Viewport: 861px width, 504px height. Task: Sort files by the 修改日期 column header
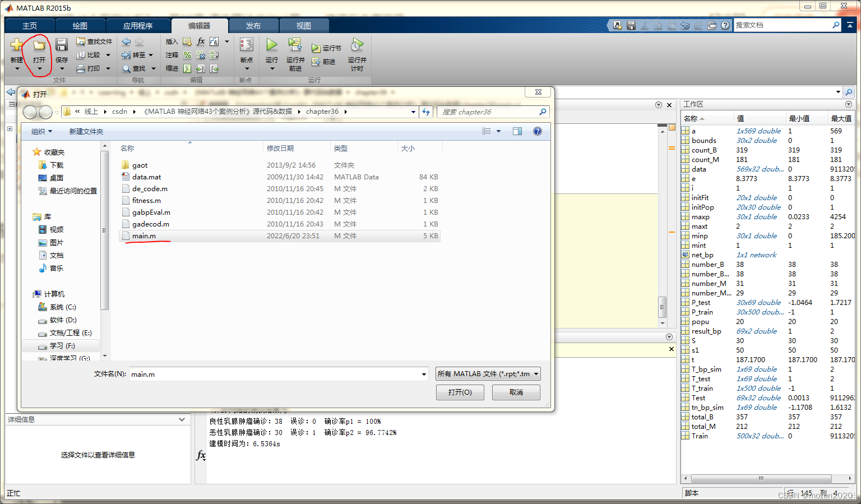(x=297, y=148)
